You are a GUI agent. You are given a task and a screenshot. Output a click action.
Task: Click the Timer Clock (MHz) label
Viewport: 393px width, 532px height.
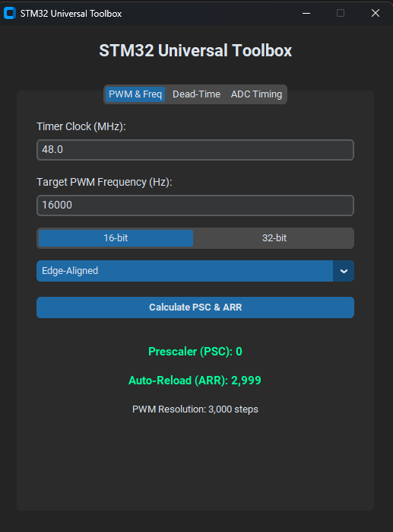coord(81,126)
